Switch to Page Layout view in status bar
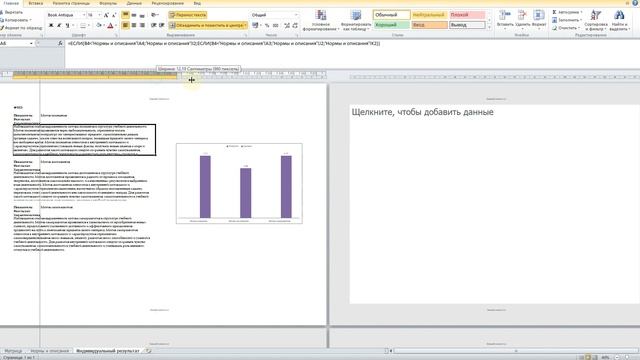This screenshot has width=640, height=360. [588, 357]
